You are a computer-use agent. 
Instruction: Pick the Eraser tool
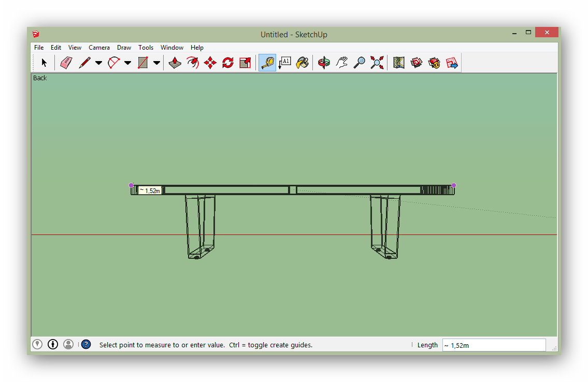(x=66, y=63)
